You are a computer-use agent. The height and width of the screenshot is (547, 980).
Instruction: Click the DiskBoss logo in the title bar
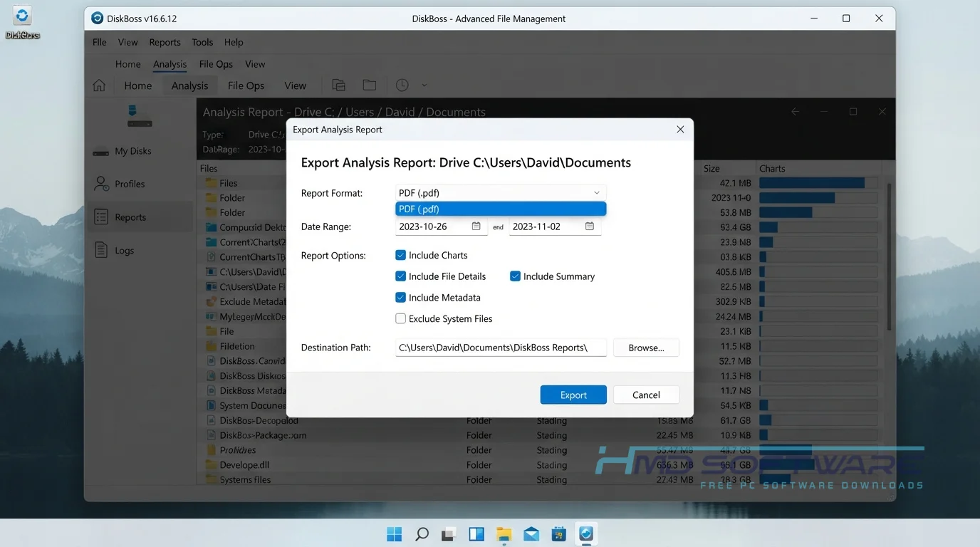tap(98, 19)
